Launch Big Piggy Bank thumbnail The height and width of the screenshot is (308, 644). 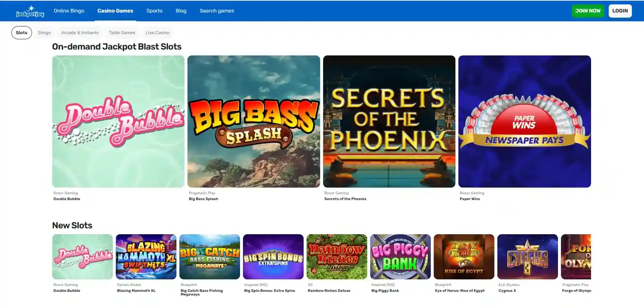coord(400,257)
